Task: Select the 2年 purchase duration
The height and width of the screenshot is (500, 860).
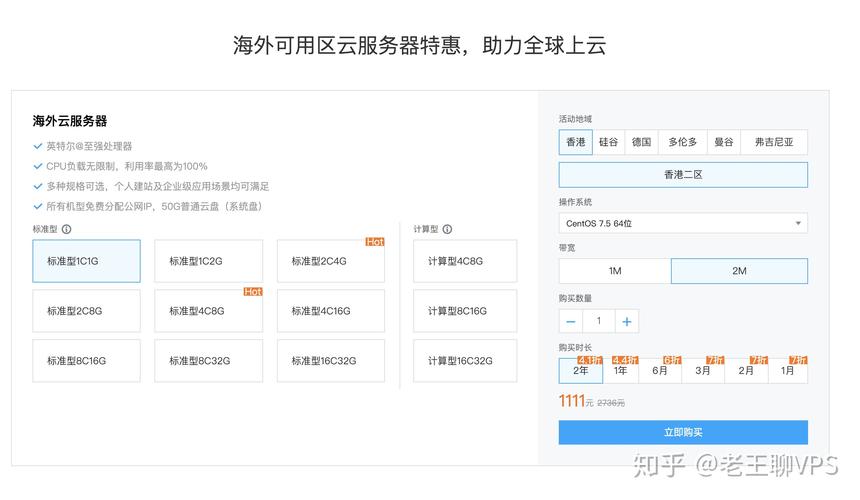Action: click(581, 371)
